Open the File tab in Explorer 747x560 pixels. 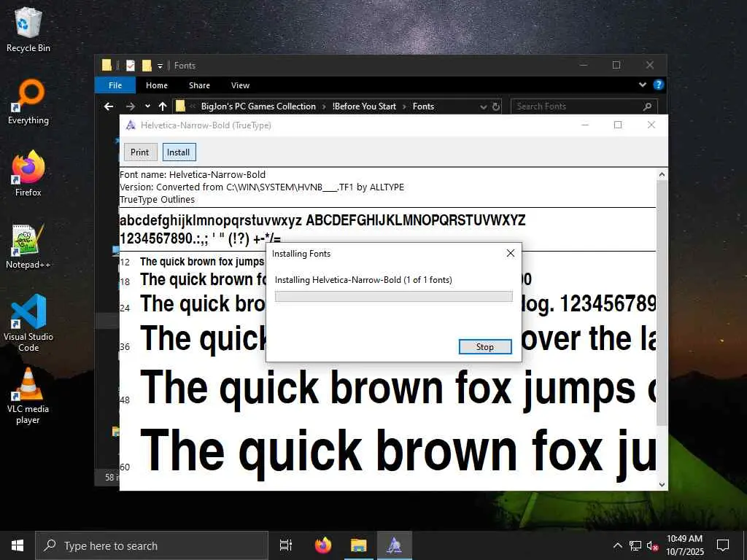[x=115, y=85]
